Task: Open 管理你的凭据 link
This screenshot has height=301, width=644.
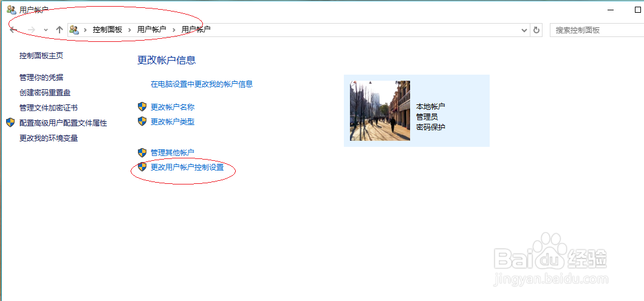Action: click(x=41, y=78)
